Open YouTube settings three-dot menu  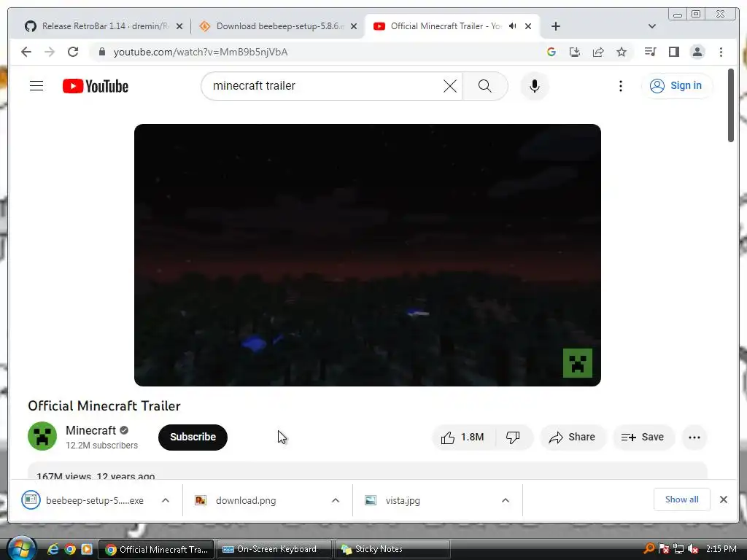click(x=620, y=86)
